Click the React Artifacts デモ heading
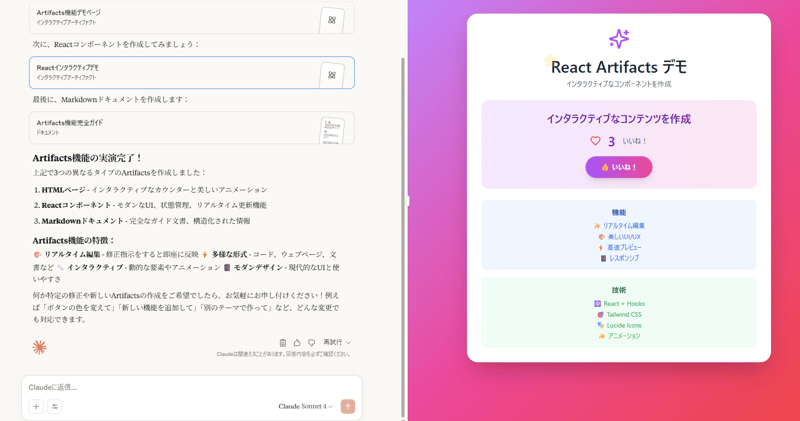 coord(619,67)
